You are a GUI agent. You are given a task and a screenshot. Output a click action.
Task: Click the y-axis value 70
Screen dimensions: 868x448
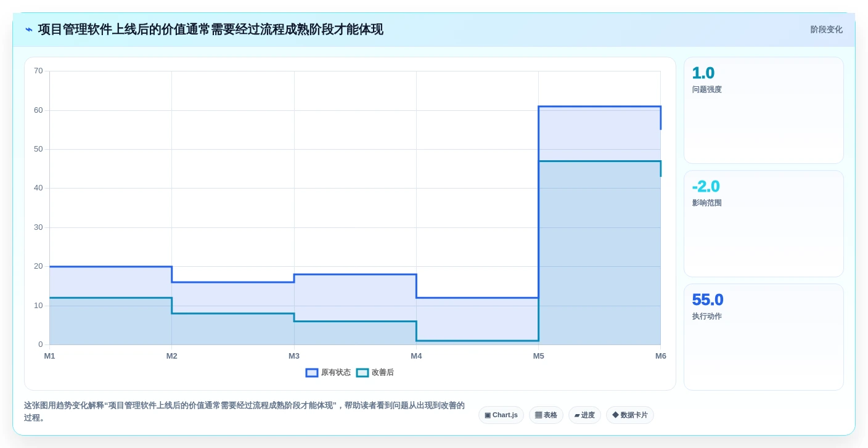(38, 71)
